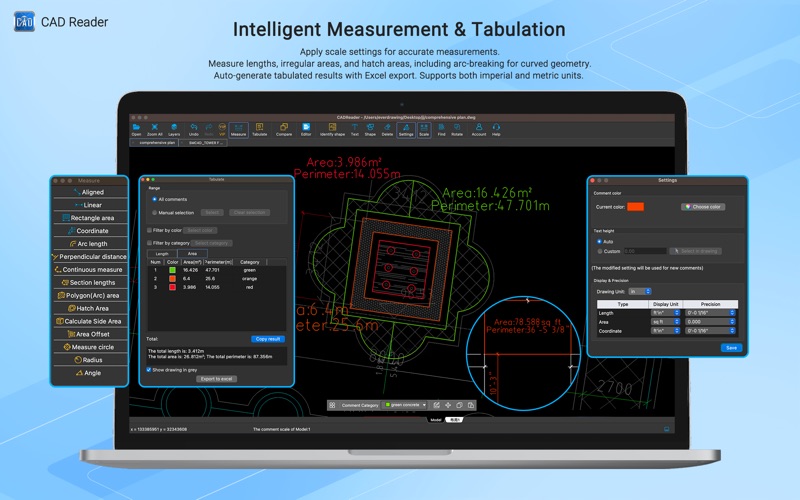800x500 pixels.
Task: Click the Choose color button
Action: (703, 207)
